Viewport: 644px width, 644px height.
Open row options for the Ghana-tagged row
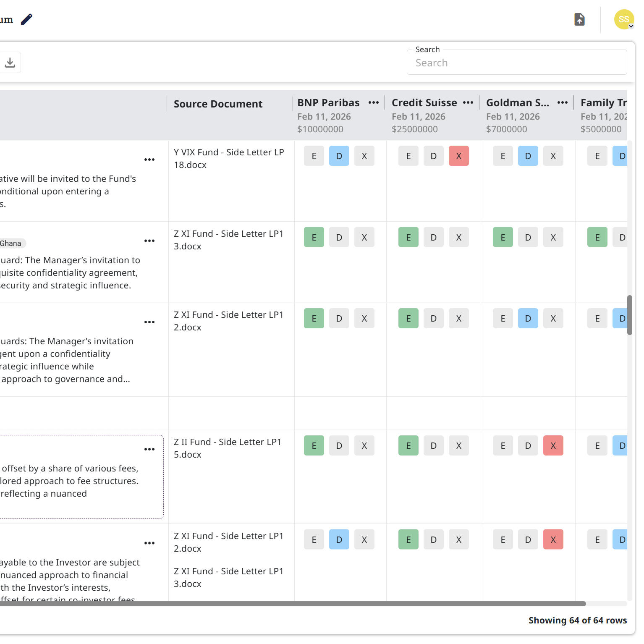tap(149, 241)
